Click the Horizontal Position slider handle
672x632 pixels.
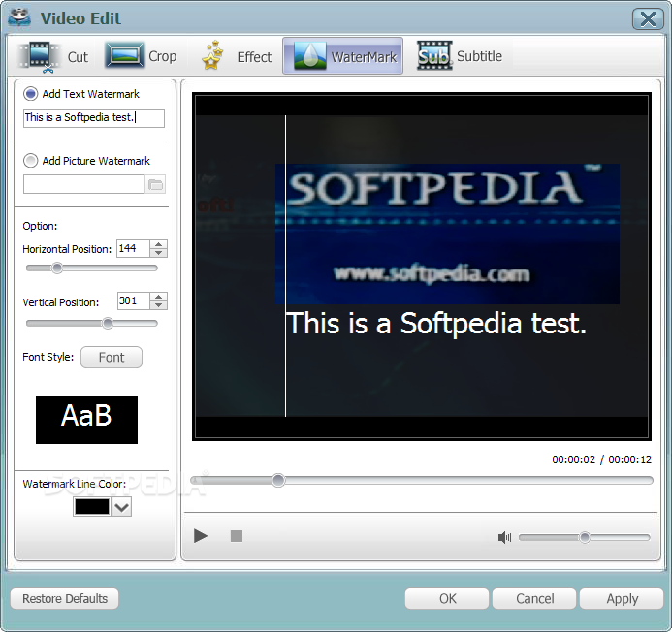(57, 269)
